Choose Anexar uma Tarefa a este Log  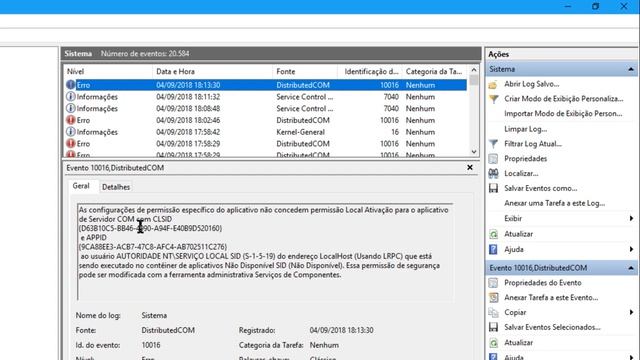click(555, 203)
